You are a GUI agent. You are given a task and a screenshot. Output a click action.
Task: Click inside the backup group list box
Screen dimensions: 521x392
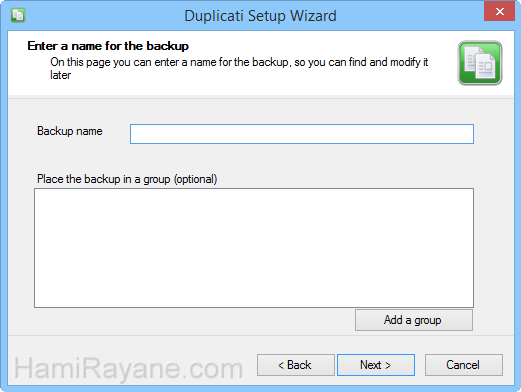(x=254, y=248)
